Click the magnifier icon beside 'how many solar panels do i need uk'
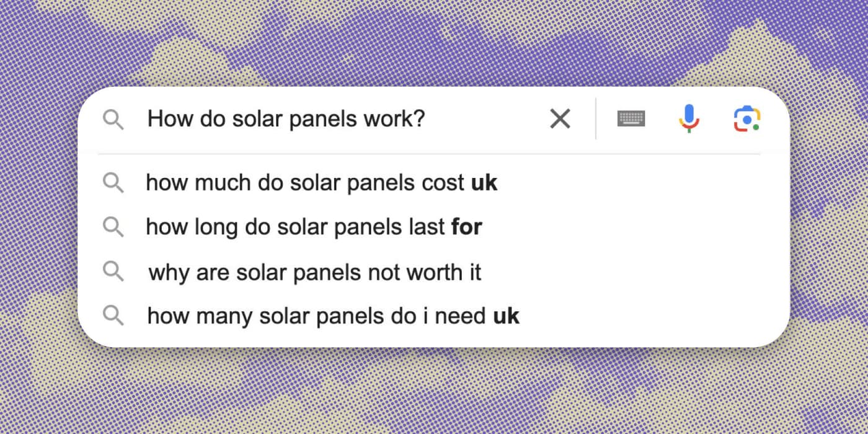 [113, 316]
